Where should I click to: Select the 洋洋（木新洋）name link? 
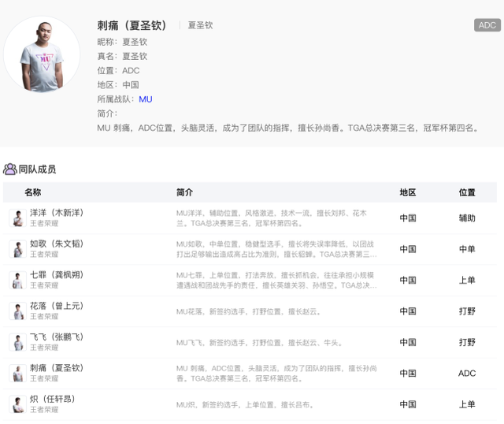[x=57, y=213]
